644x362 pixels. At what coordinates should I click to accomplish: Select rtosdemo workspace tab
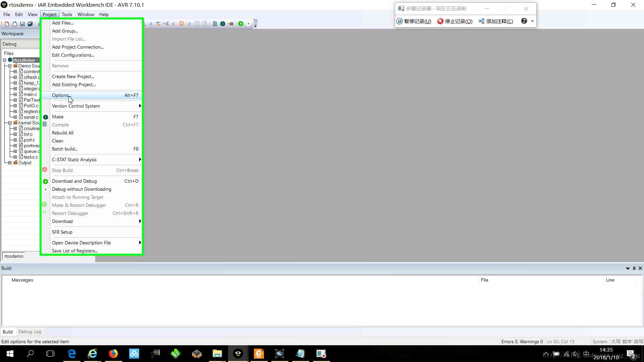tap(14, 256)
